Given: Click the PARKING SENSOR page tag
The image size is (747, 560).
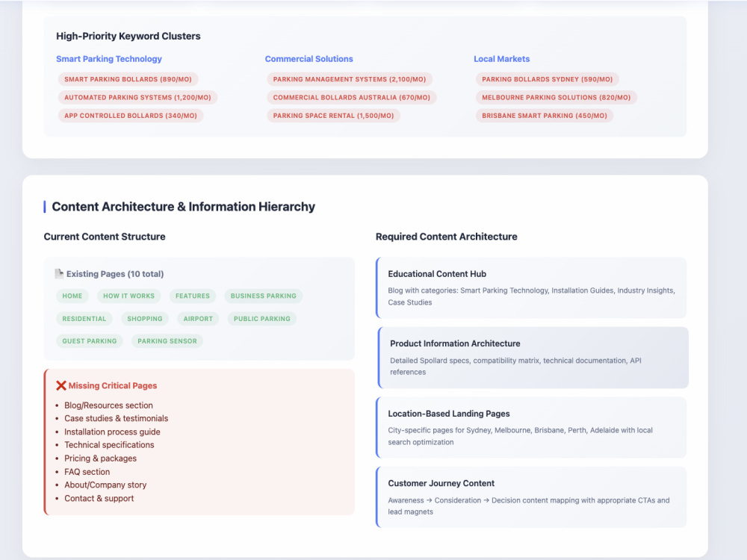Looking at the screenshot, I should [167, 341].
